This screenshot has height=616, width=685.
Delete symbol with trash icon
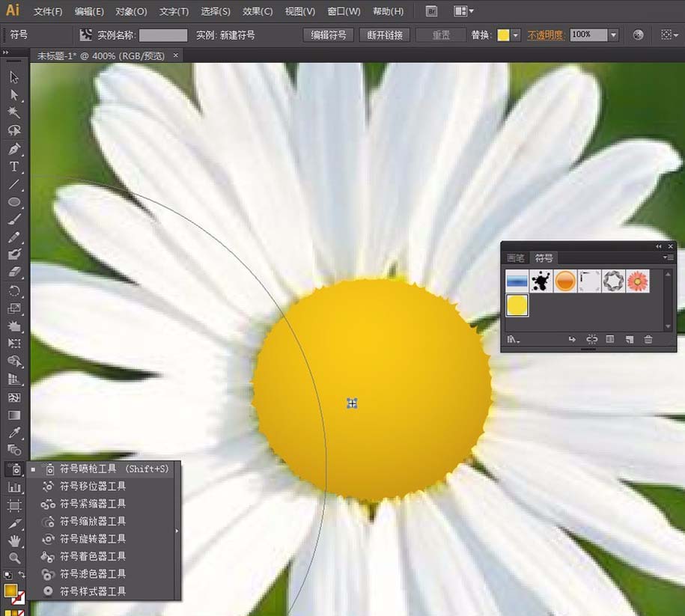pyautogui.click(x=648, y=339)
